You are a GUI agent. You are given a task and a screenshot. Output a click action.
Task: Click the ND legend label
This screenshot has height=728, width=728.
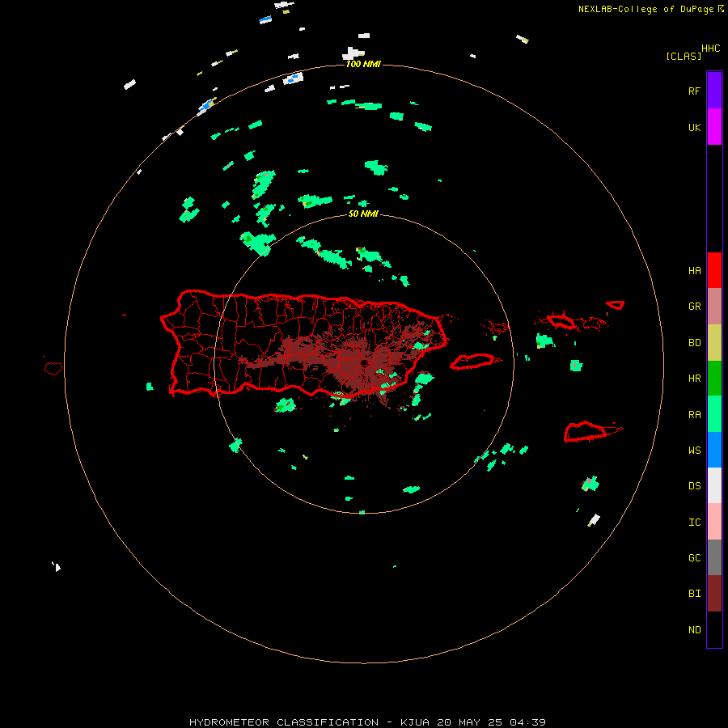tap(694, 629)
